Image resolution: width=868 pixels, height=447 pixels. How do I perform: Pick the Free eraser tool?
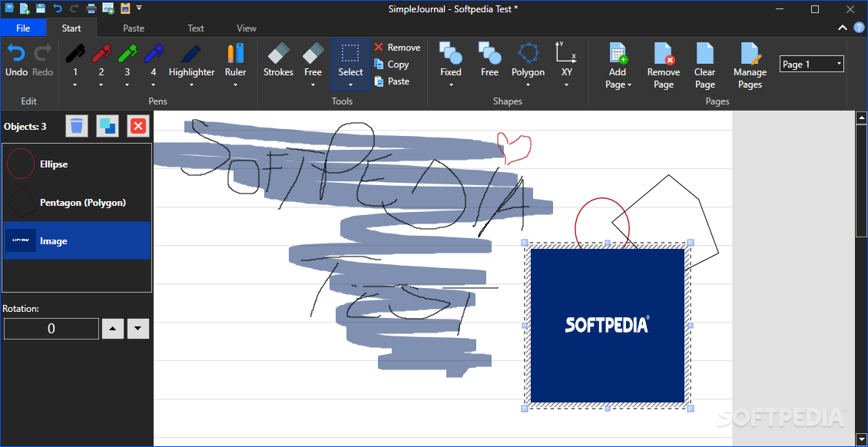pyautogui.click(x=313, y=60)
